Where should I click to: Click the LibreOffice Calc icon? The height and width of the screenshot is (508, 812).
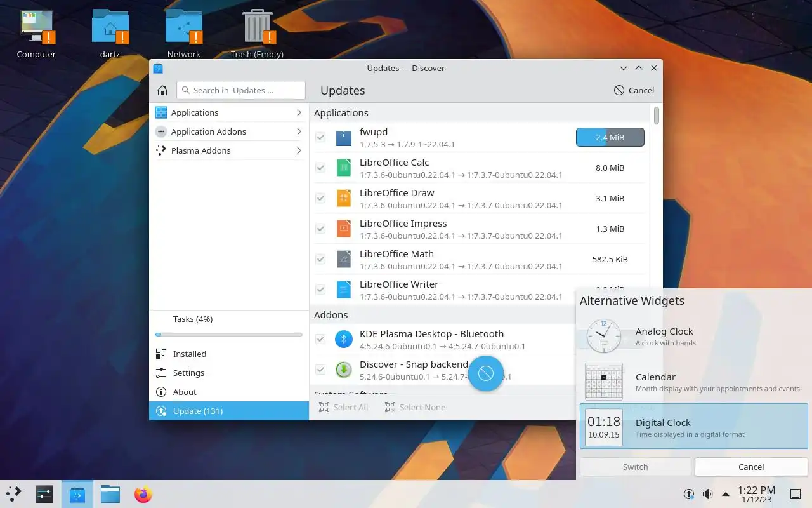(x=344, y=168)
